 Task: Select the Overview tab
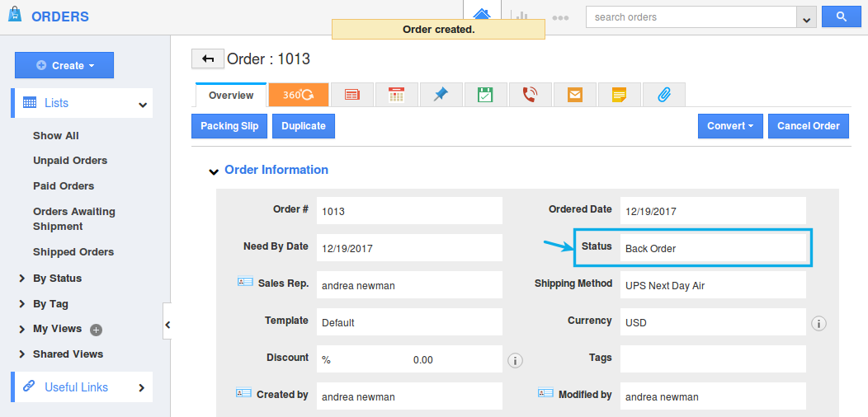point(231,96)
